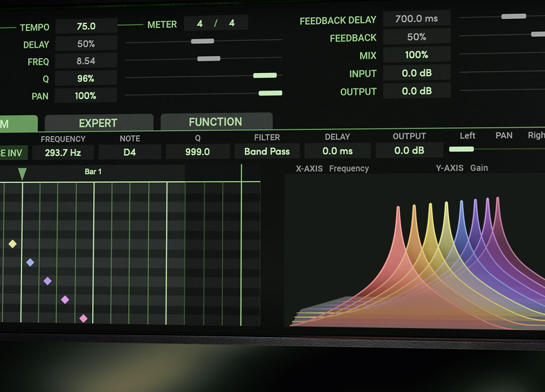Click the FREQUENCY 293.7 Hz field
This screenshot has height=392, width=545.
(x=63, y=152)
